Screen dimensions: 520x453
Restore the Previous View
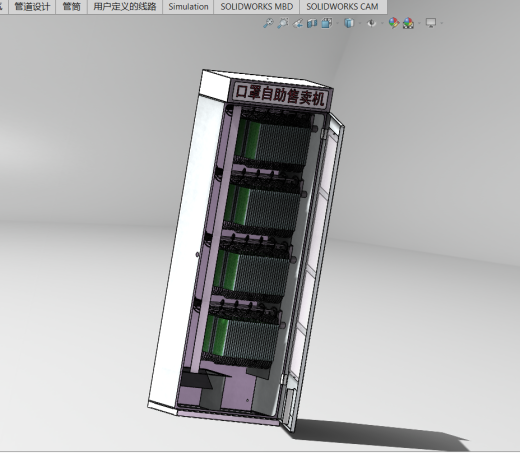click(297, 23)
